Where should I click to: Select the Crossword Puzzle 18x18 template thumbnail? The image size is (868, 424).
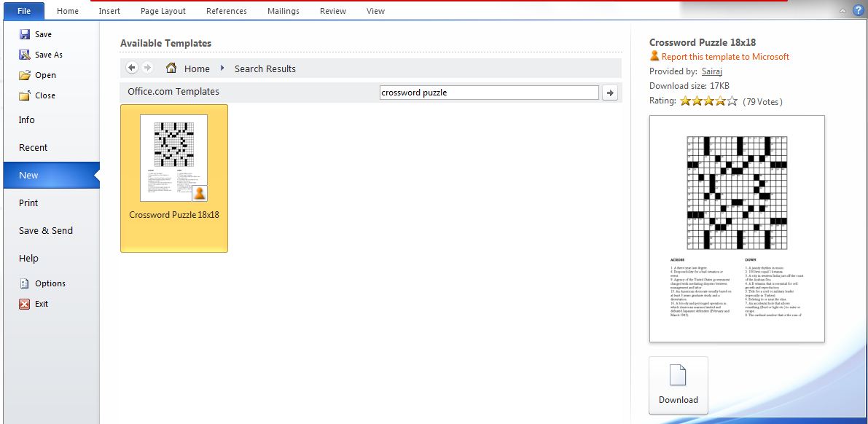pyautogui.click(x=174, y=178)
